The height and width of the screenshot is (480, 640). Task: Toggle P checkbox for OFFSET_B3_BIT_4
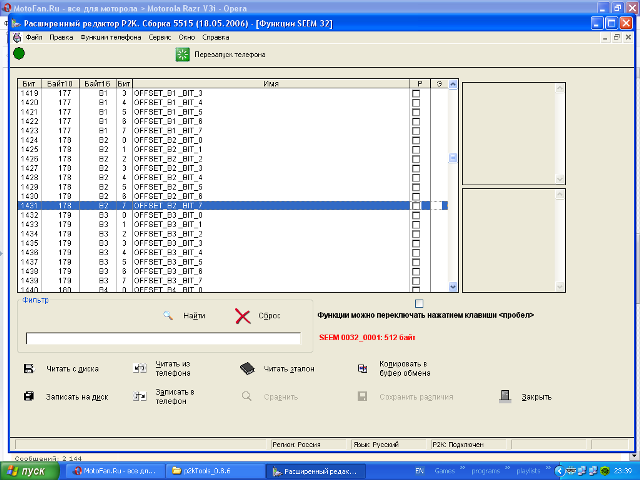coord(416,253)
